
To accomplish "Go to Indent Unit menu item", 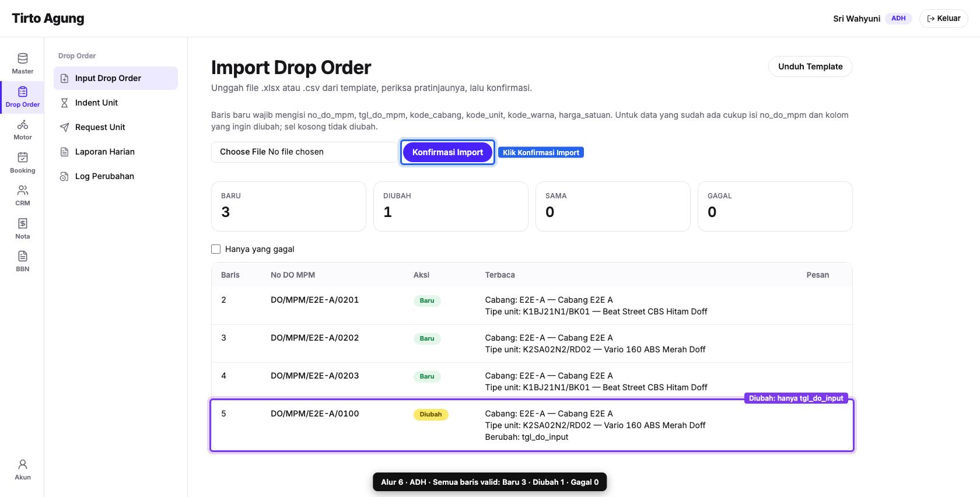I will click(116, 103).
